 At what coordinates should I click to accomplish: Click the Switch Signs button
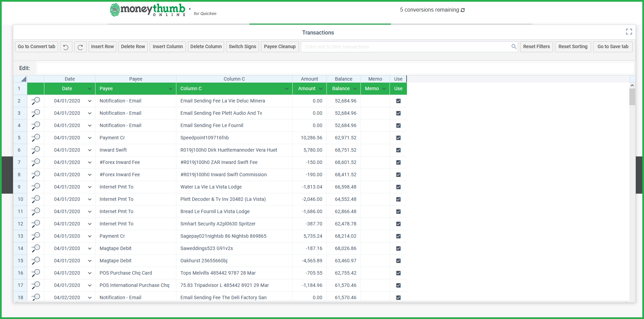point(242,46)
